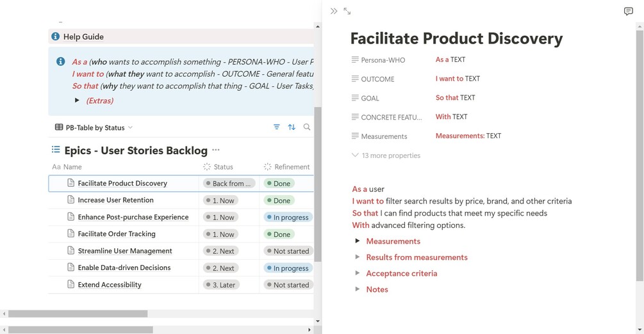The height and width of the screenshot is (334, 644).
Task: Click the Help Guide info icon
Action: [56, 37]
